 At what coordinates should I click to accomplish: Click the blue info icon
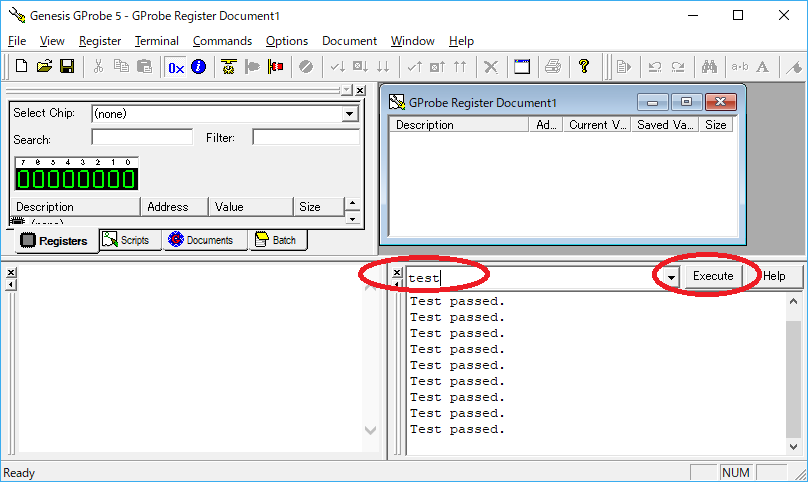pyautogui.click(x=198, y=67)
